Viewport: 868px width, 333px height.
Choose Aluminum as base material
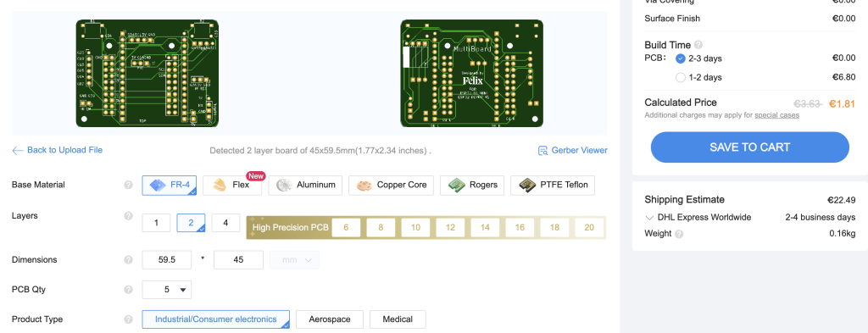305,186
